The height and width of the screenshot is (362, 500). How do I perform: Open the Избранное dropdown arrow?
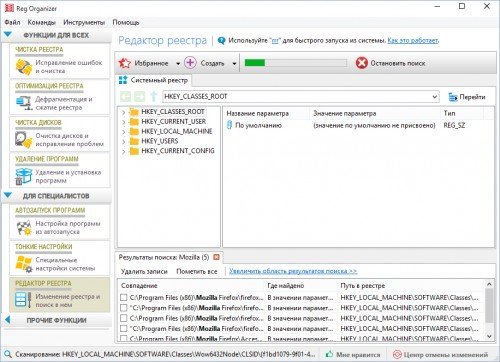coord(178,63)
